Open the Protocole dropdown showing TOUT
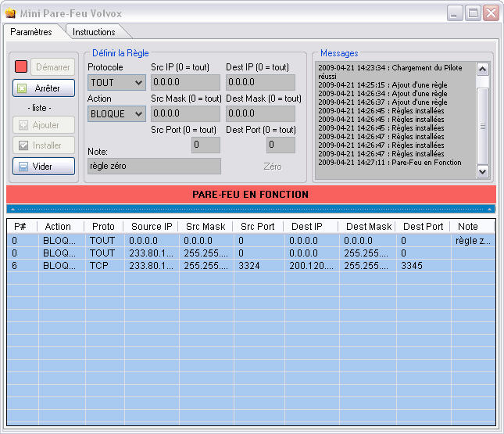This screenshot has height=434, width=504. (116, 82)
